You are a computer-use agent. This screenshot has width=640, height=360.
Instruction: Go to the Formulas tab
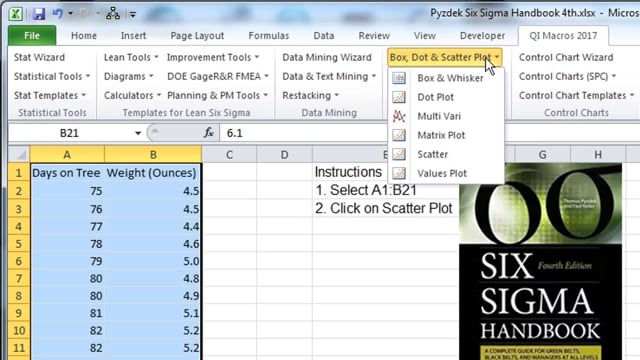click(x=269, y=36)
